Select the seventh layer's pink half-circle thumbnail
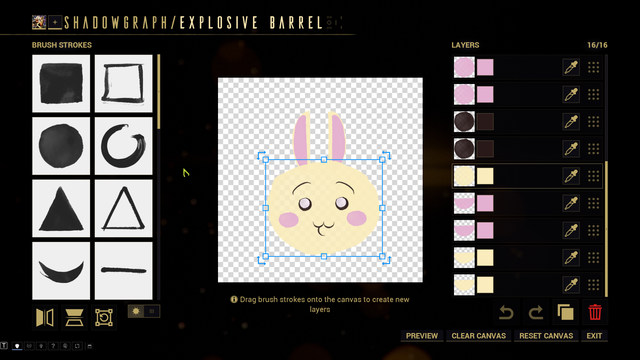The height and width of the screenshot is (360, 640). pyautogui.click(x=464, y=231)
